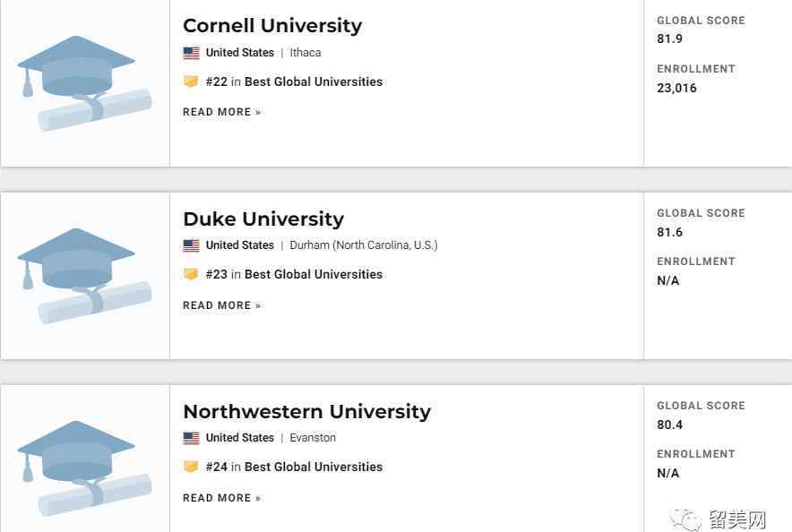Click Read More under Cornell University

[x=221, y=112]
